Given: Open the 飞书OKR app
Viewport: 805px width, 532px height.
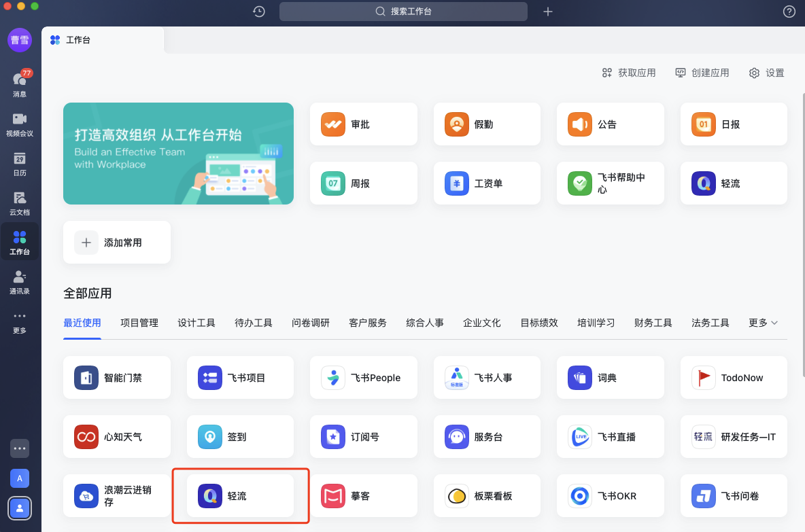Looking at the screenshot, I should [611, 495].
